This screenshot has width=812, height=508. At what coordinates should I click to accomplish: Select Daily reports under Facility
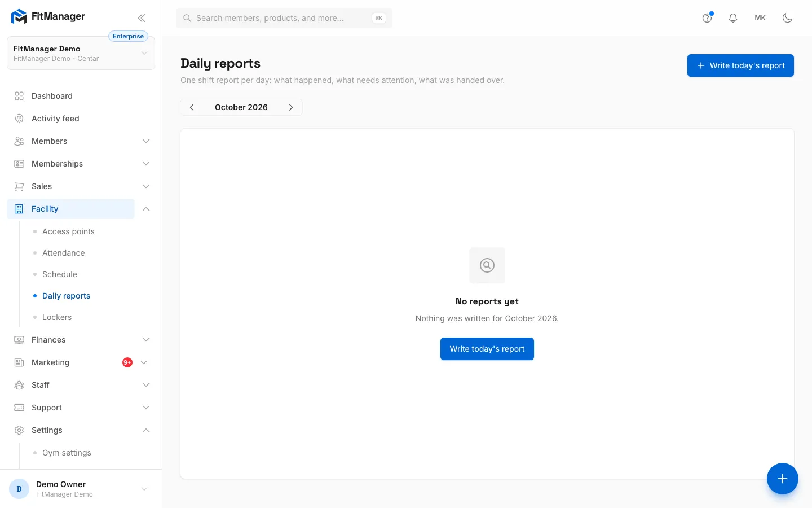[66, 296]
